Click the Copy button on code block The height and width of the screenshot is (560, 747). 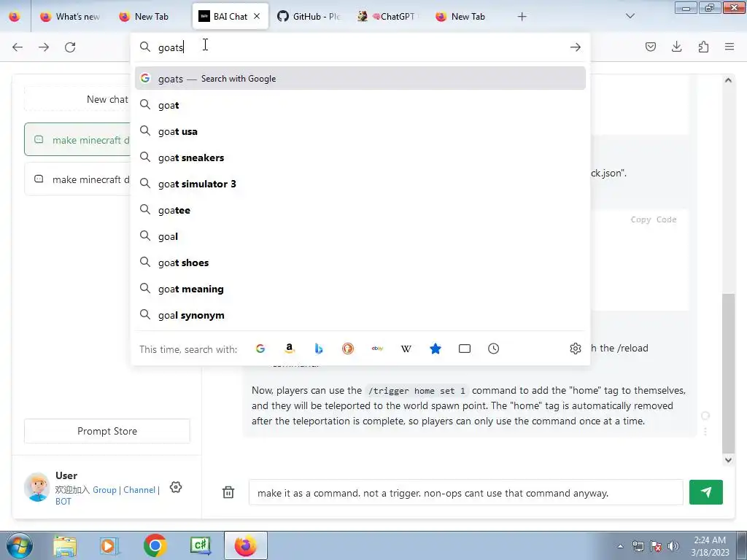click(640, 219)
